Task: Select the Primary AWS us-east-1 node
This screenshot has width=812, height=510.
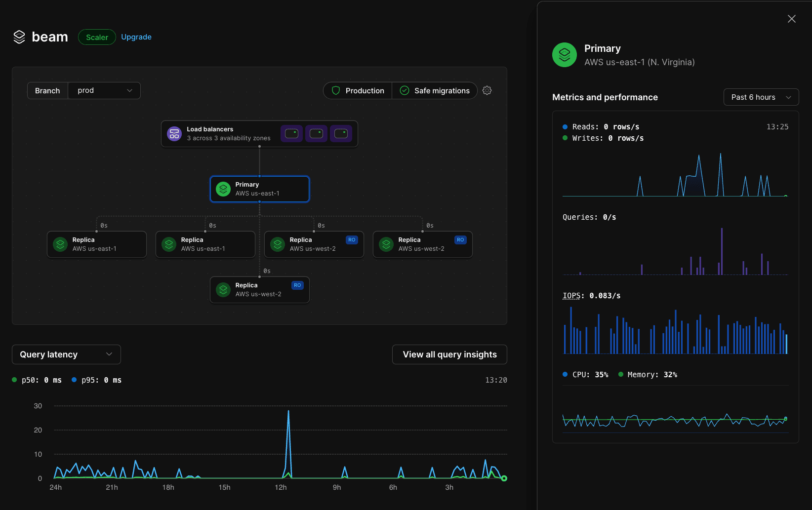Action: 260,189
